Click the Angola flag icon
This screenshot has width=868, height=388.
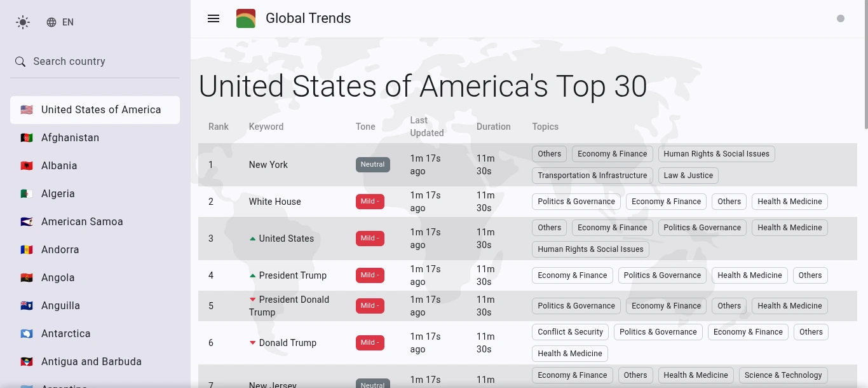pos(27,278)
